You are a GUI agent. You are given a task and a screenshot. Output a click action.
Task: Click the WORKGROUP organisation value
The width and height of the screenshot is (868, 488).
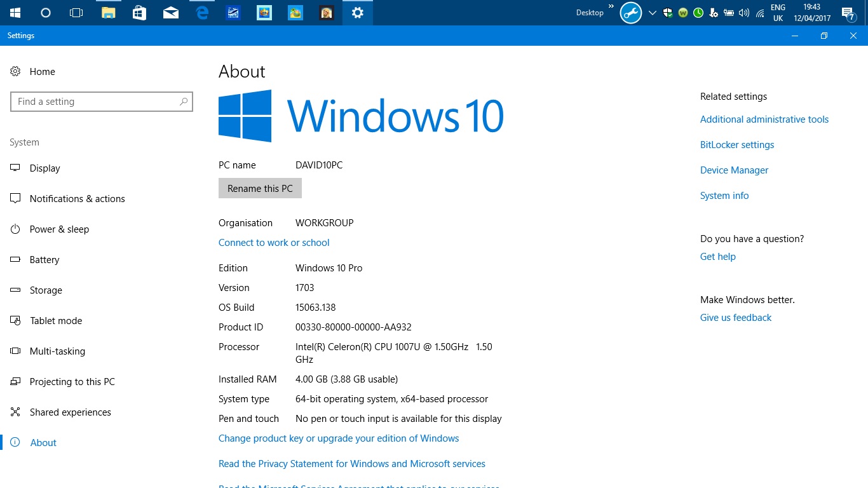[x=325, y=223]
